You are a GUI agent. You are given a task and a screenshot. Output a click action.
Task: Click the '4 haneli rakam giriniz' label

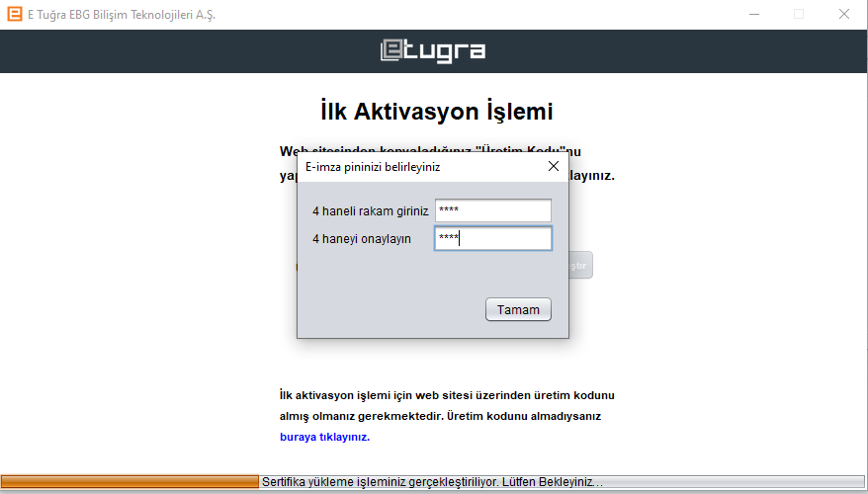[x=371, y=210]
